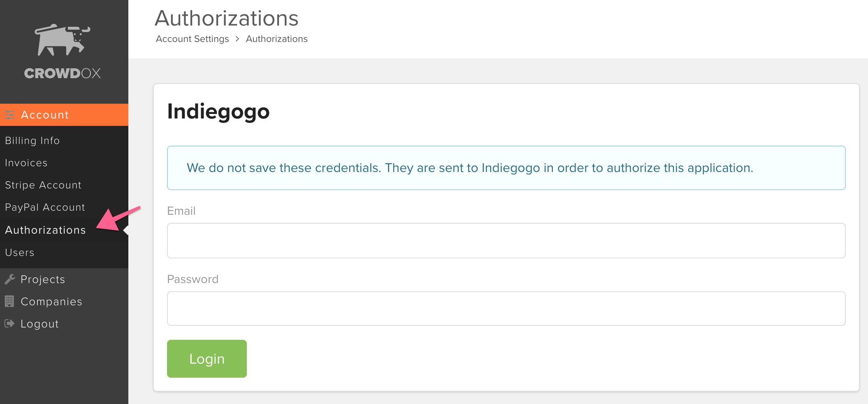Click the green Login button
Image resolution: width=868 pixels, height=404 pixels.
pyautogui.click(x=207, y=359)
